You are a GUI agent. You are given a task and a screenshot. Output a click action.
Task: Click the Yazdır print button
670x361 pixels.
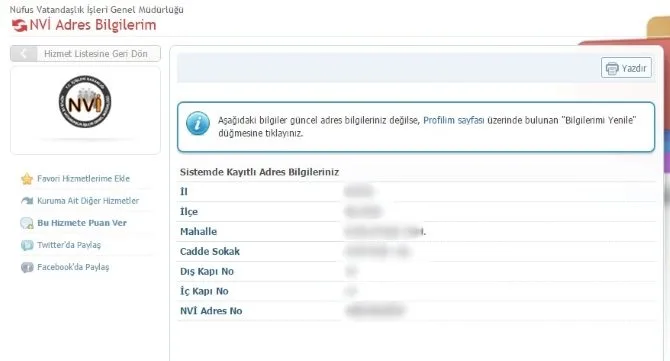(626, 68)
